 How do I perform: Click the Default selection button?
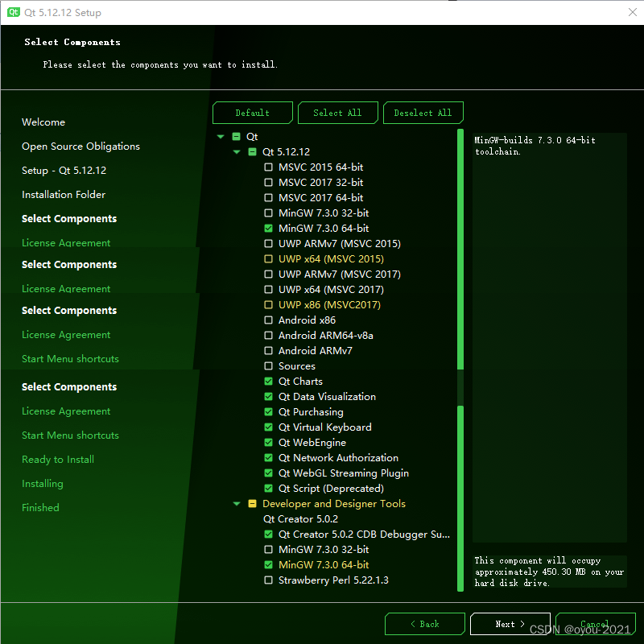tap(252, 113)
